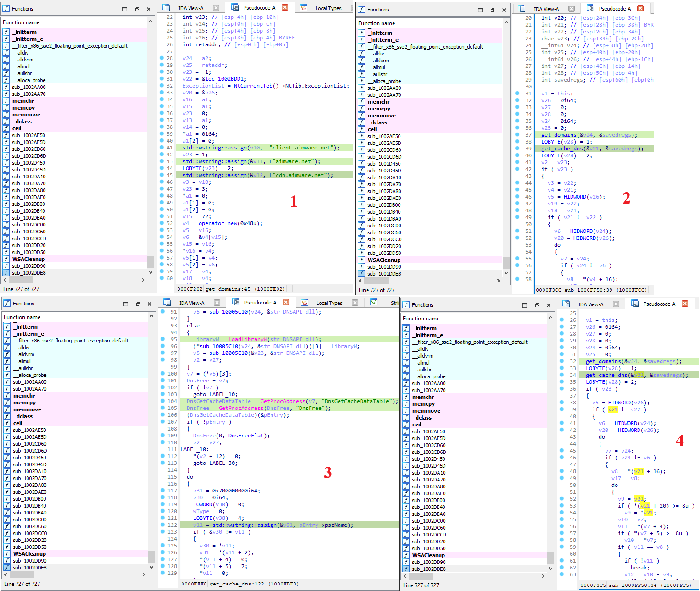Toggle the breakpoint dot on the LoadLibraryW line 95
Screen dimensions: 700x591
coord(163,339)
